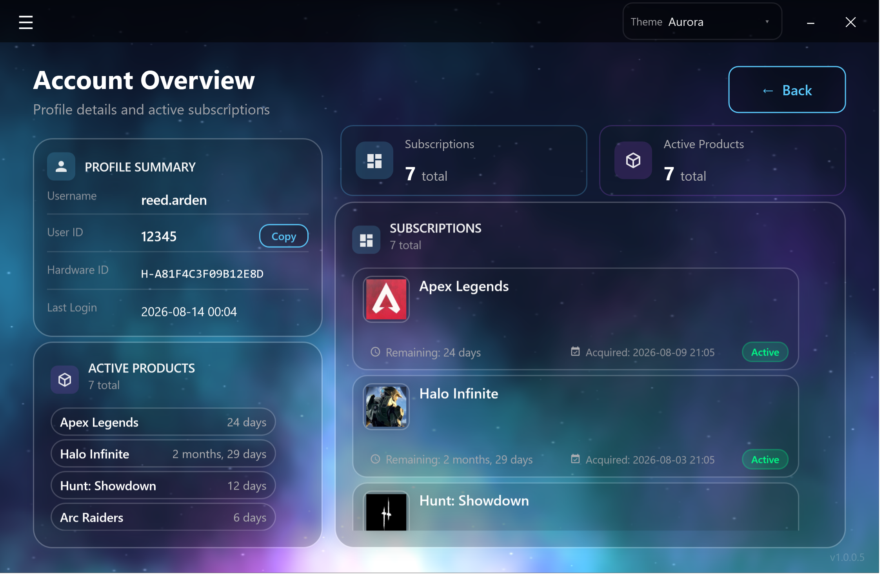Select Apex Legends 24 days product row
The image size is (894, 588).
tap(163, 422)
